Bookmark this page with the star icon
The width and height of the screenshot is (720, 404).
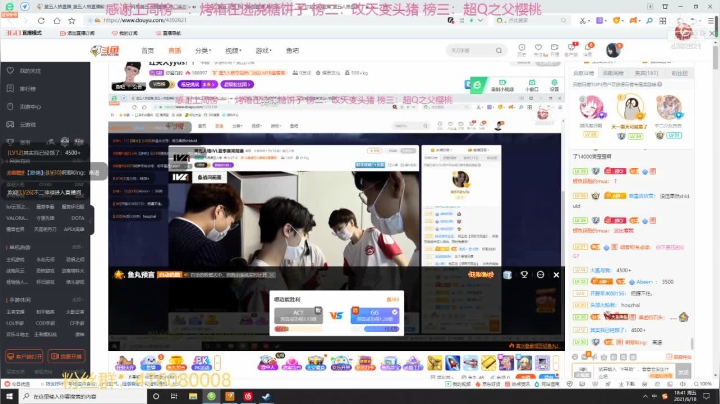click(72, 21)
